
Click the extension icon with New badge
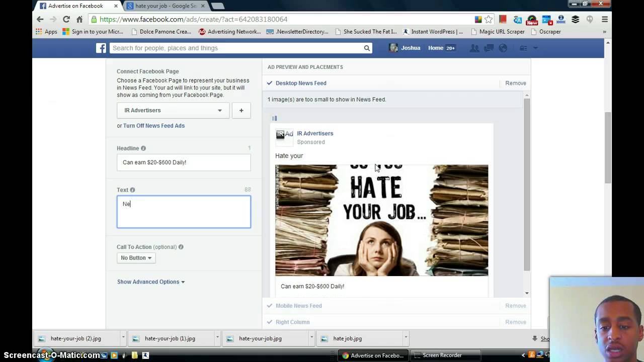tap(532, 20)
